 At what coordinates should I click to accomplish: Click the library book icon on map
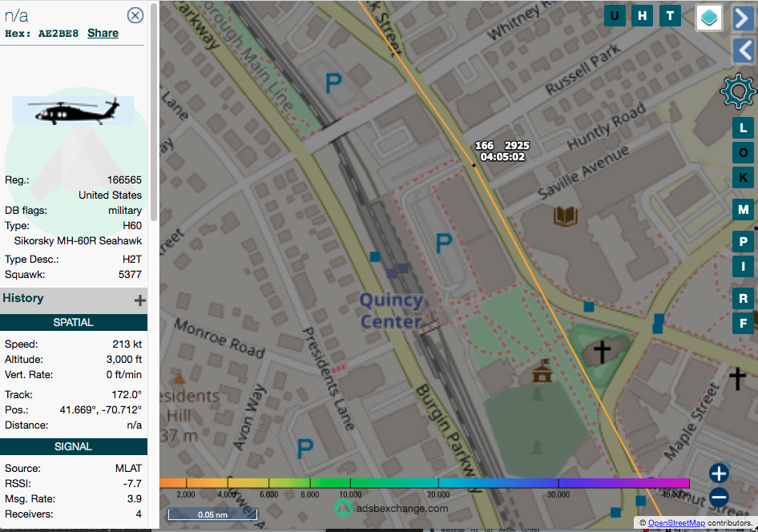click(566, 216)
